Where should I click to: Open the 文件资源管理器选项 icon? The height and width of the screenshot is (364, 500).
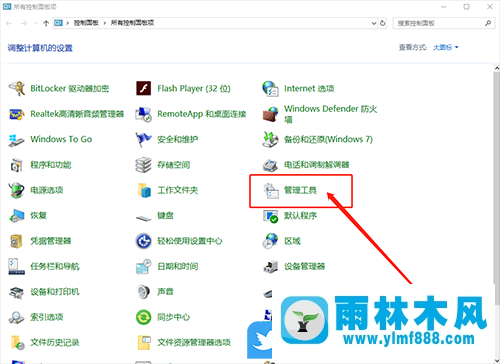point(144,343)
